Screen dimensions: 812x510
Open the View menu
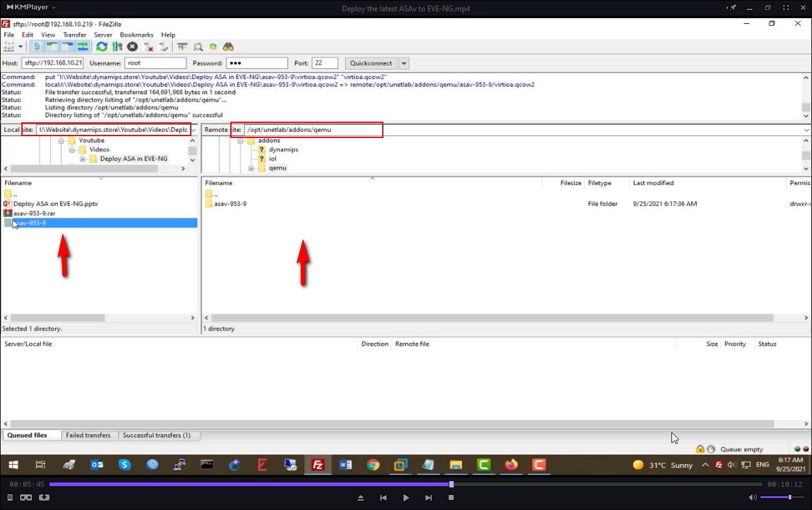tap(48, 35)
